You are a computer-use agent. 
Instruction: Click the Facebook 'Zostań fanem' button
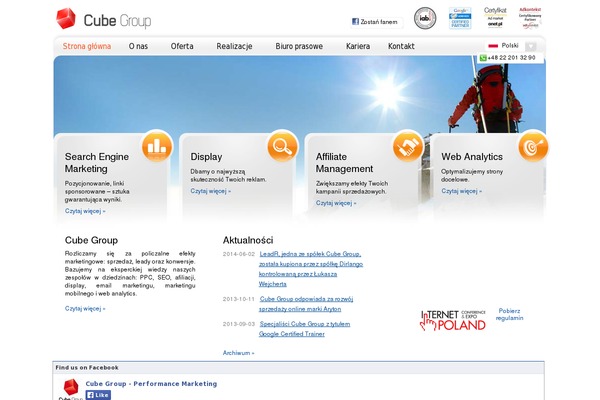(376, 22)
